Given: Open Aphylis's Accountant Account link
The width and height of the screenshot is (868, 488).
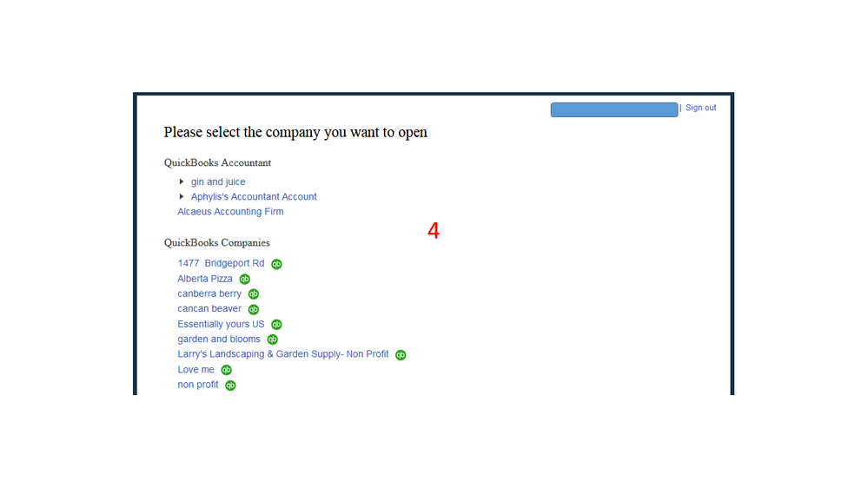Looking at the screenshot, I should [x=254, y=196].
